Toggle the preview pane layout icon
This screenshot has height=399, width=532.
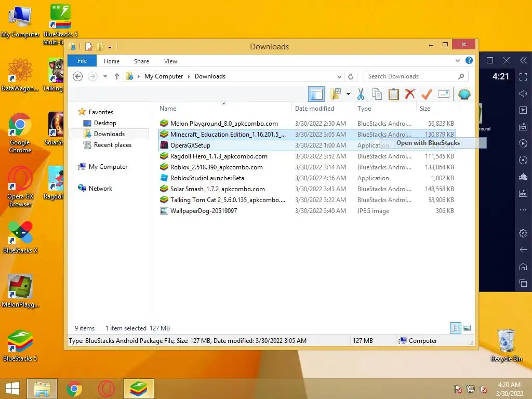316,94
